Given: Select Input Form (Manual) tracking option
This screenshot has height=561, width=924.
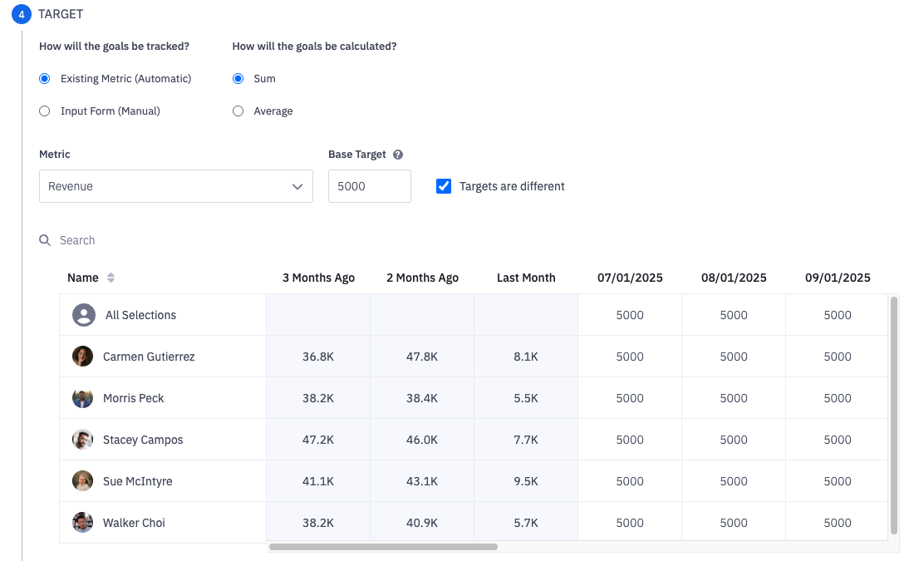Looking at the screenshot, I should tap(45, 111).
